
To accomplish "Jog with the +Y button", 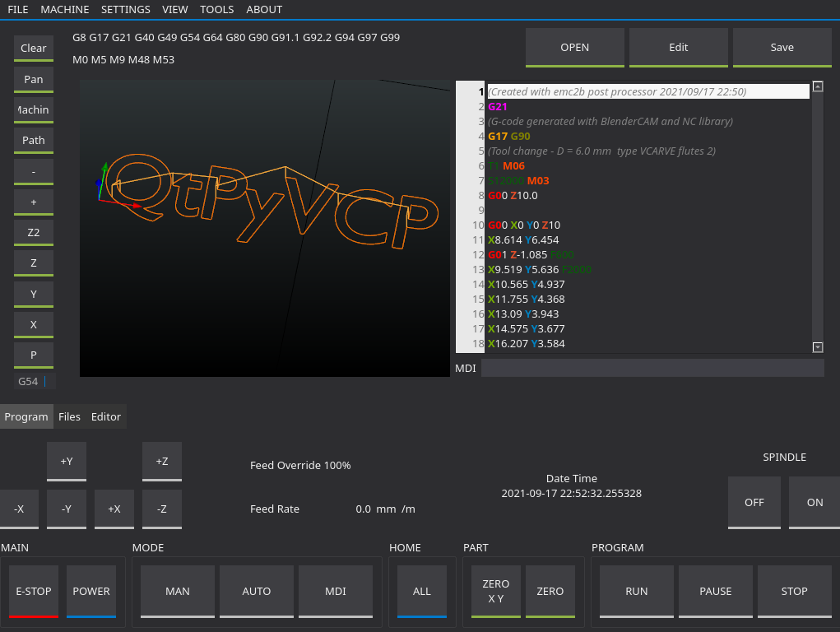I will click(67, 462).
